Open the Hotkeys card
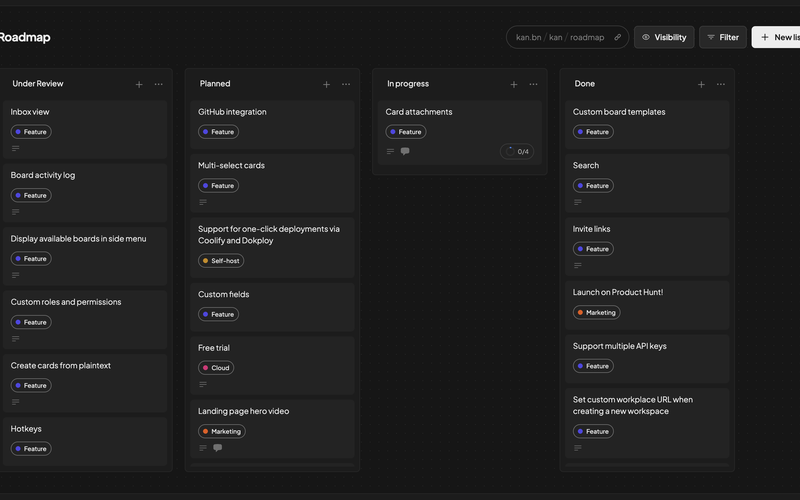The height and width of the screenshot is (500, 800). pos(85,441)
